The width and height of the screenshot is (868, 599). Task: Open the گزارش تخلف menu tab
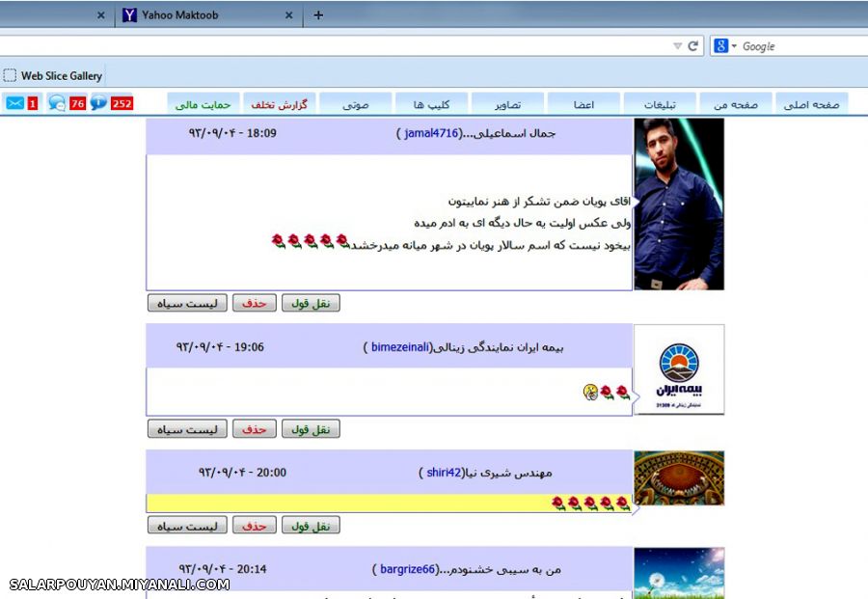coord(280,104)
